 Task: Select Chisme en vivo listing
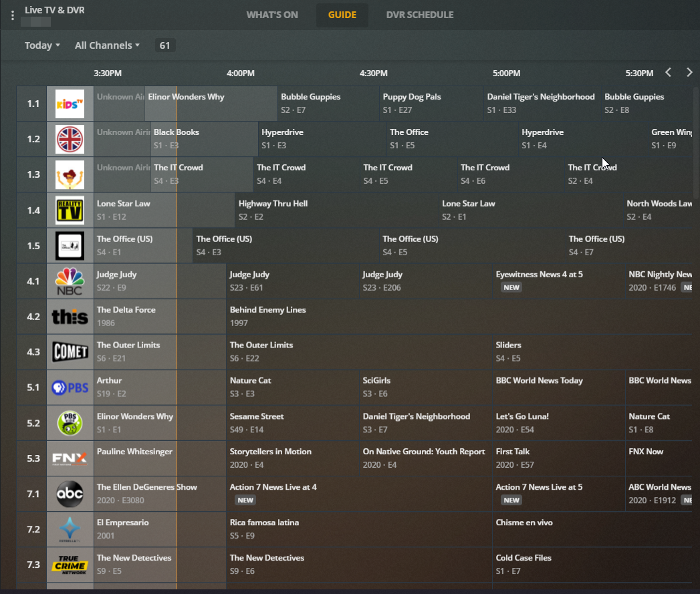592,529
